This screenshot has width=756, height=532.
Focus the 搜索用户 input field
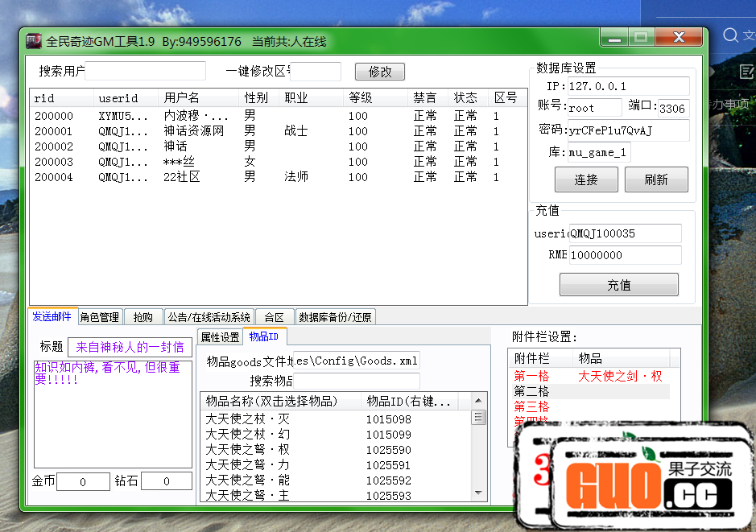[x=146, y=72]
